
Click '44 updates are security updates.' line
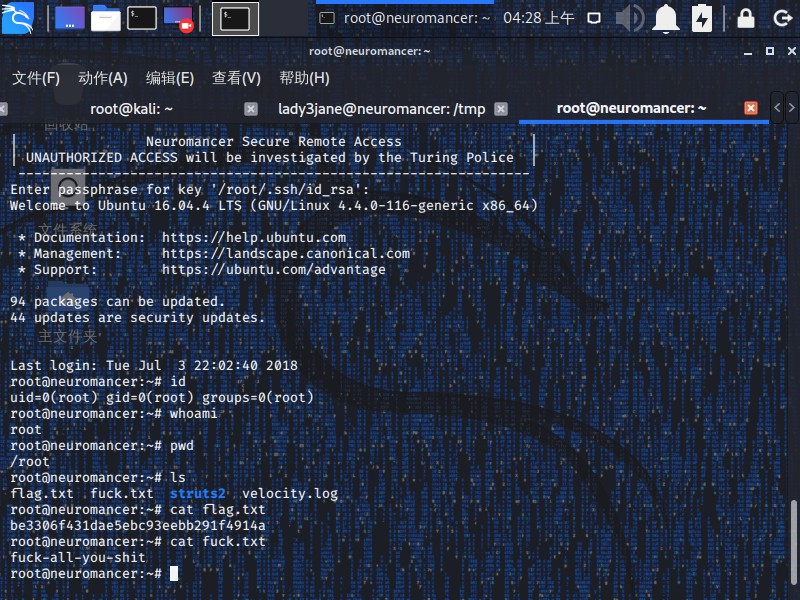pyautogui.click(x=138, y=317)
